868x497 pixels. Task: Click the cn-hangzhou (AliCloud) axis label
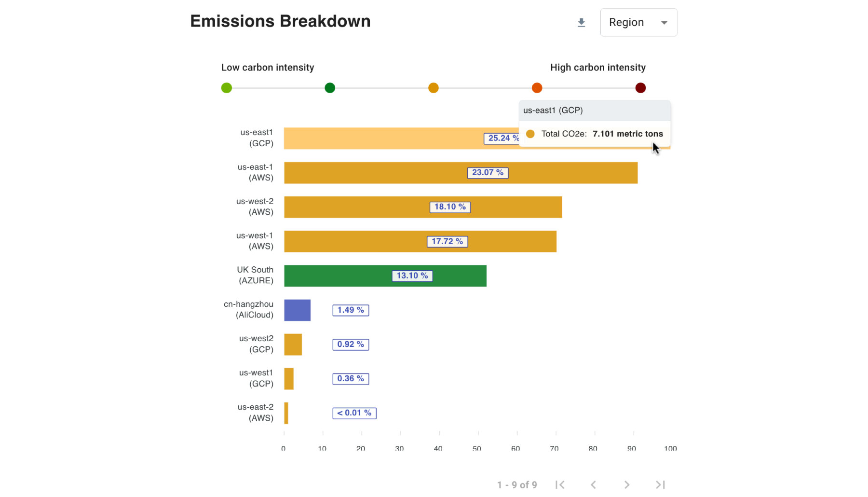[248, 309]
